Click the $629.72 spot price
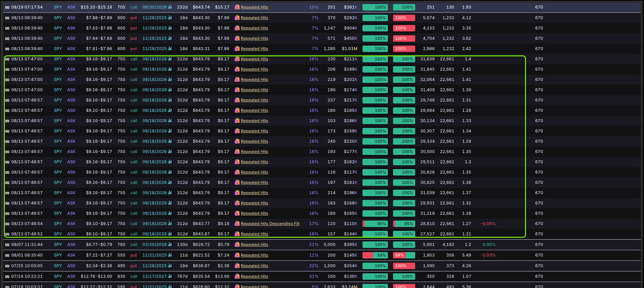 (201, 245)
